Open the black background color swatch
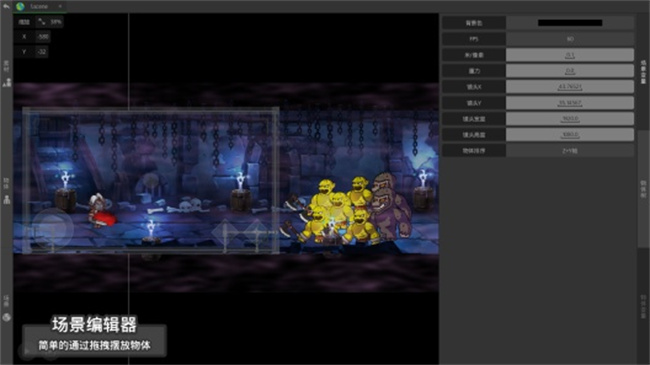This screenshot has height=365, width=650. (570, 23)
